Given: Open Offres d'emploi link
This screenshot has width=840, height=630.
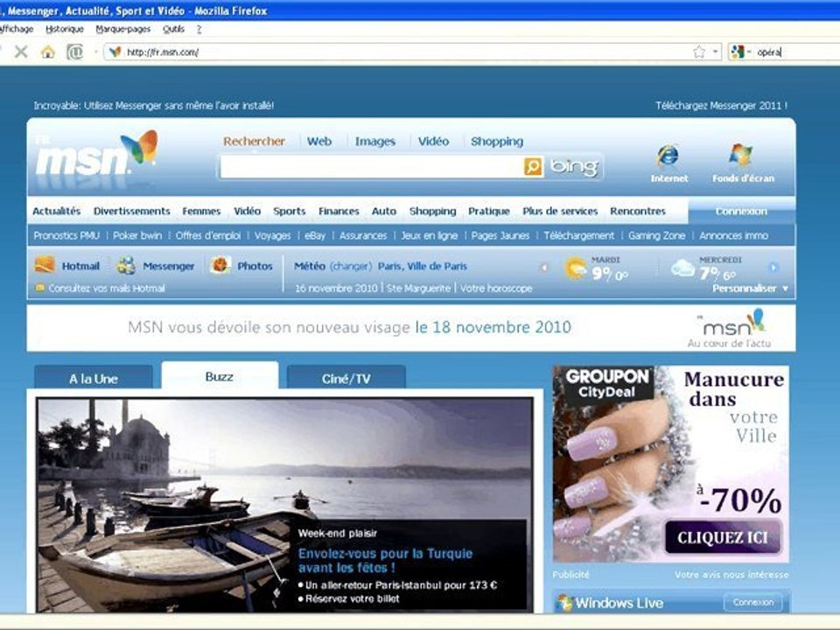Looking at the screenshot, I should 208,235.
